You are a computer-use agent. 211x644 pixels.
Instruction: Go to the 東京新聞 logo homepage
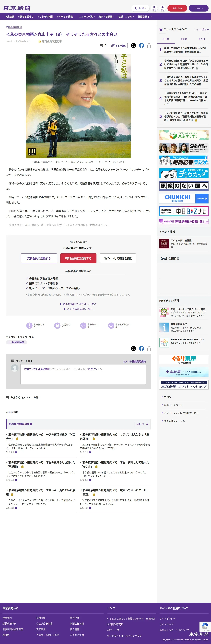pos(16,8)
